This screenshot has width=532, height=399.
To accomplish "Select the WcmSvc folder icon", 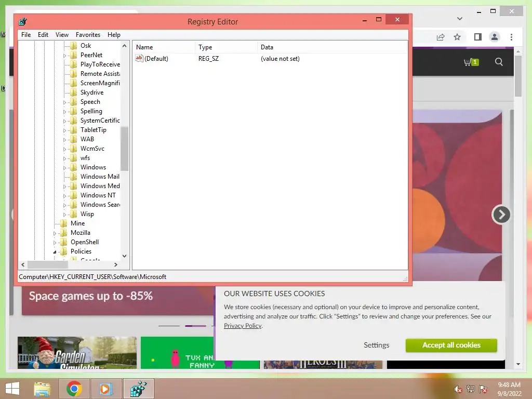I will point(74,148).
